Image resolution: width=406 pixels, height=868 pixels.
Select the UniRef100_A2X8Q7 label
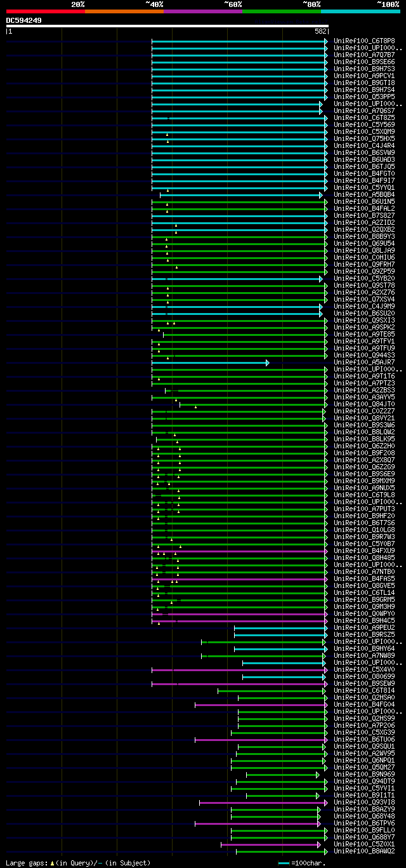pyautogui.click(x=364, y=460)
